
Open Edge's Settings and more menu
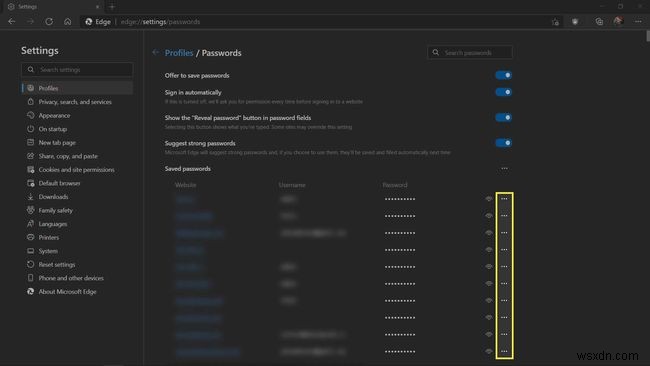(x=638, y=22)
